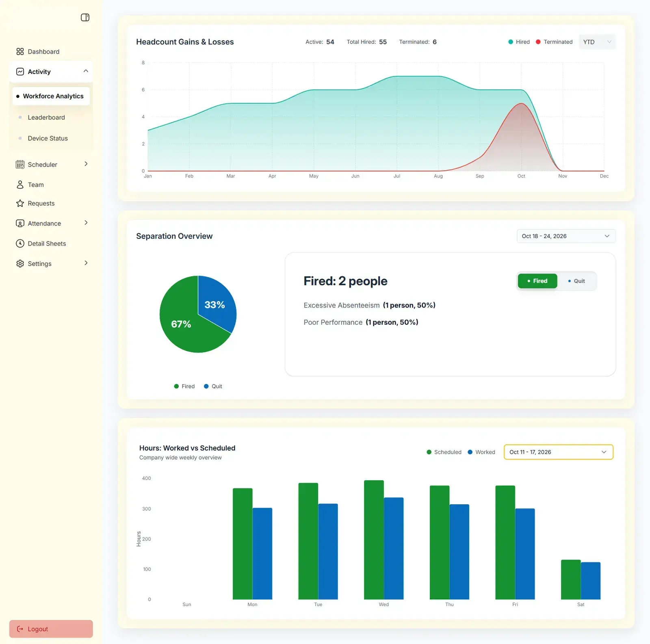Open Workforce Analytics page
The image size is (650, 644).
click(x=51, y=96)
